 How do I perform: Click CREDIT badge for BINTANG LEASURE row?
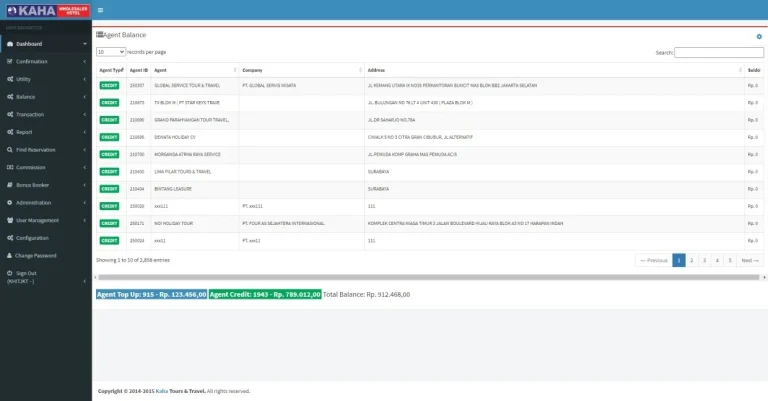click(109, 189)
